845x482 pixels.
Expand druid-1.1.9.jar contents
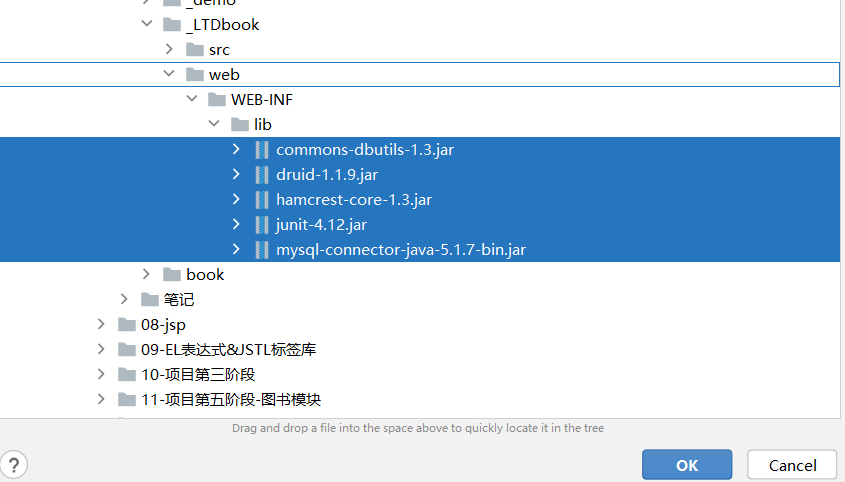[x=236, y=174]
